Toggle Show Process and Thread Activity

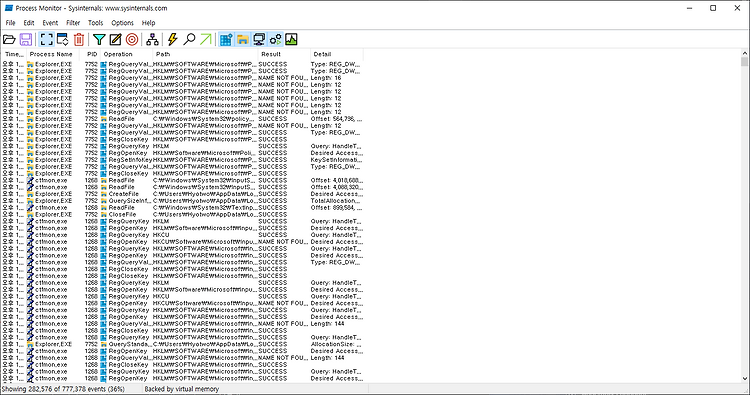276,39
